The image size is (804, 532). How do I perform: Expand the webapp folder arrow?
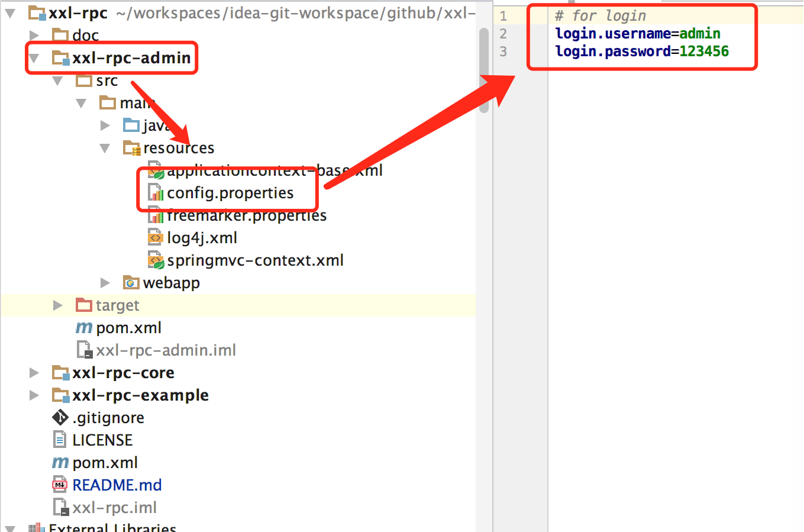pyautogui.click(x=105, y=283)
